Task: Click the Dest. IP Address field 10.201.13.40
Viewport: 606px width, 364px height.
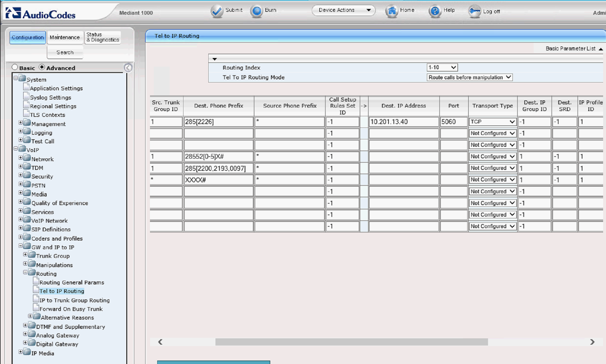Action: tap(404, 122)
